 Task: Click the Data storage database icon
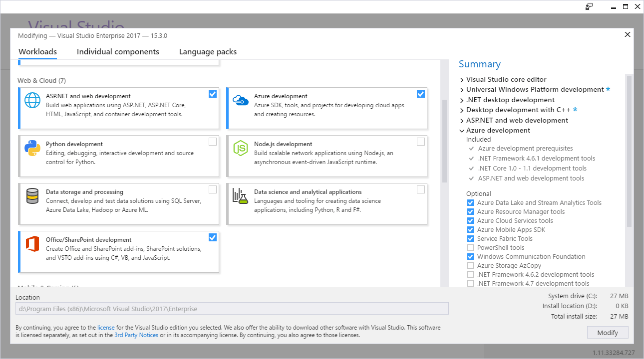click(32, 196)
